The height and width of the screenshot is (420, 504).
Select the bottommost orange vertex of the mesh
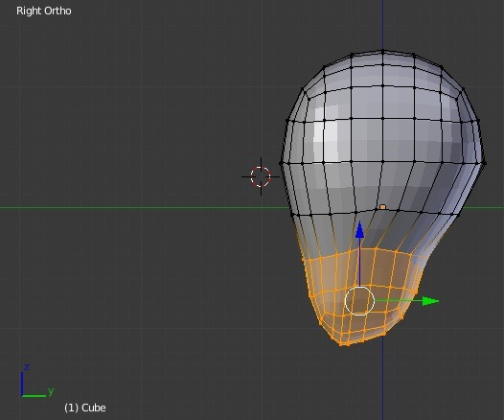[341, 345]
